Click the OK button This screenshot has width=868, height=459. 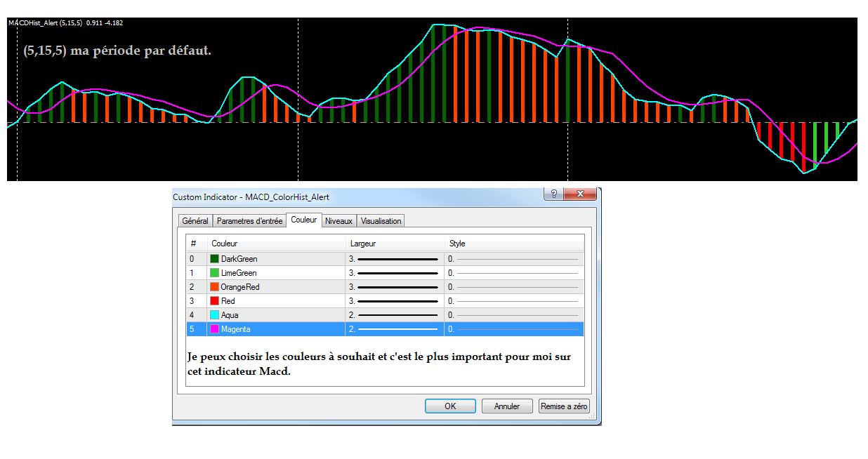click(450, 406)
